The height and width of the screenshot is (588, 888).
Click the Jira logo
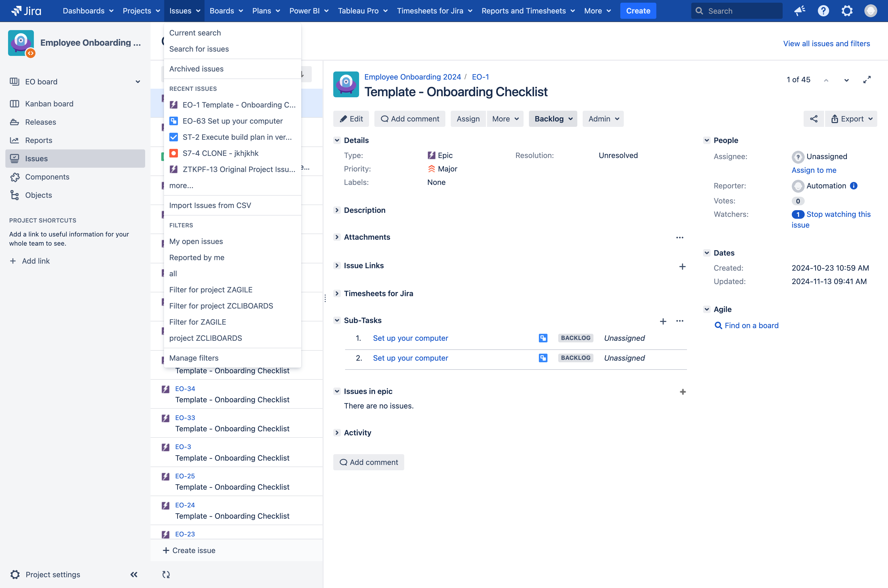tap(26, 11)
